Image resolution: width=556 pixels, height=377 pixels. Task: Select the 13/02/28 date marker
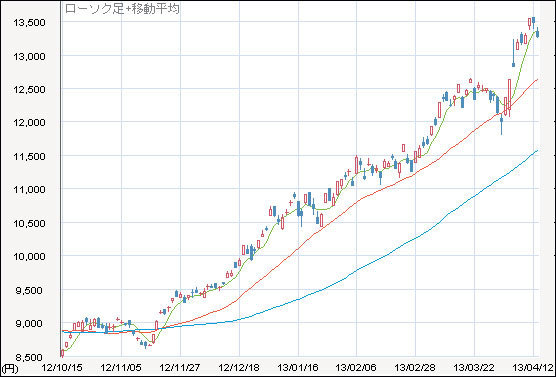[x=415, y=368]
